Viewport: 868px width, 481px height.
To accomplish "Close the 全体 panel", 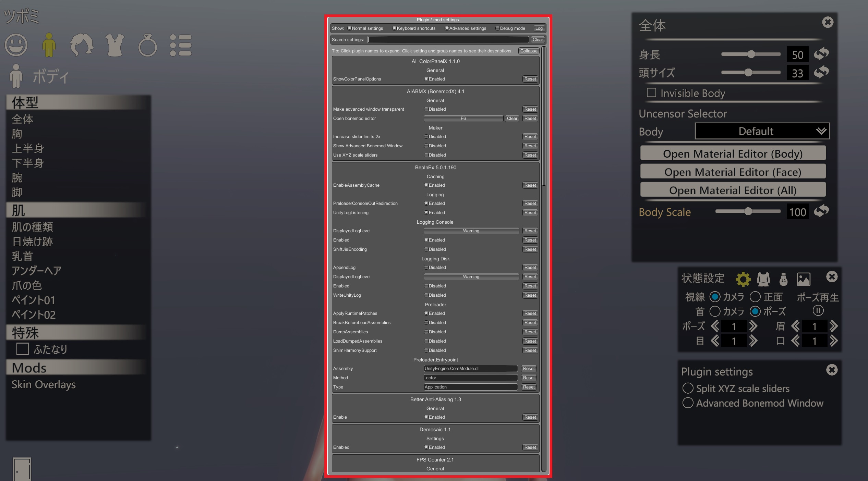I will (x=828, y=22).
